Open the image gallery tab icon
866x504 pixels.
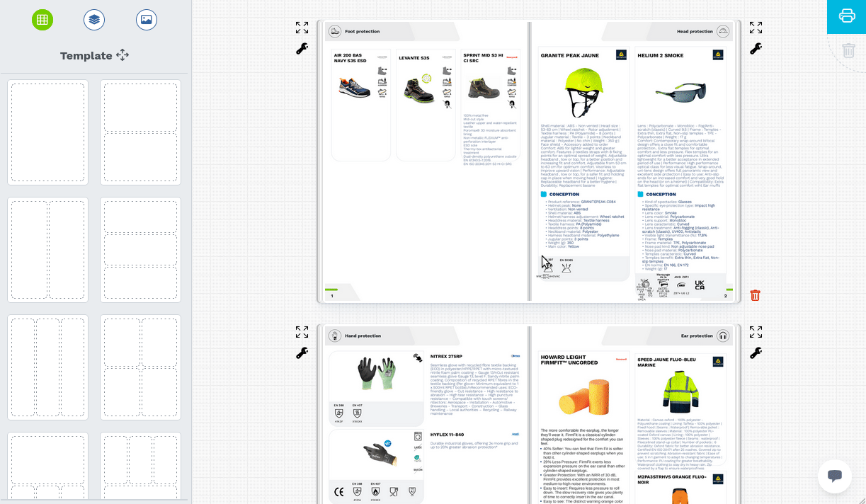[147, 20]
